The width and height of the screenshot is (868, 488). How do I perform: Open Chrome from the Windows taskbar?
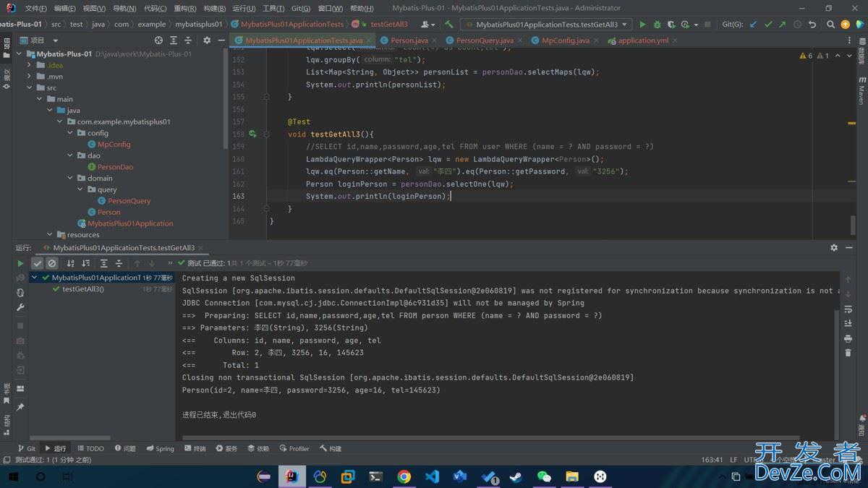click(x=404, y=476)
